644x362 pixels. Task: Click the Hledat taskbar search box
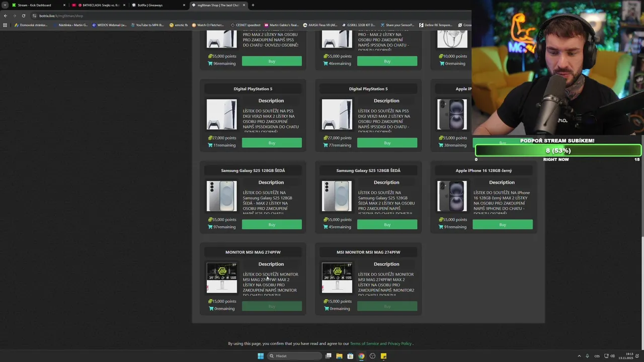(294, 356)
